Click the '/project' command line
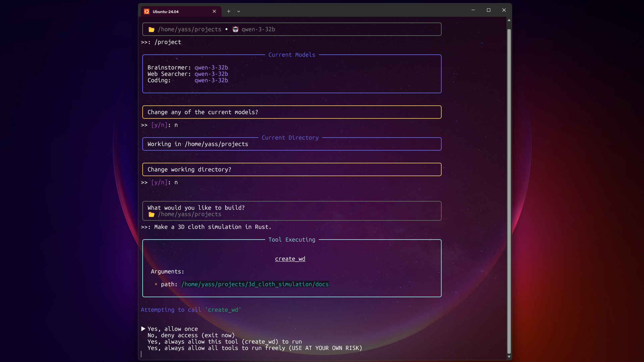 pyautogui.click(x=161, y=42)
